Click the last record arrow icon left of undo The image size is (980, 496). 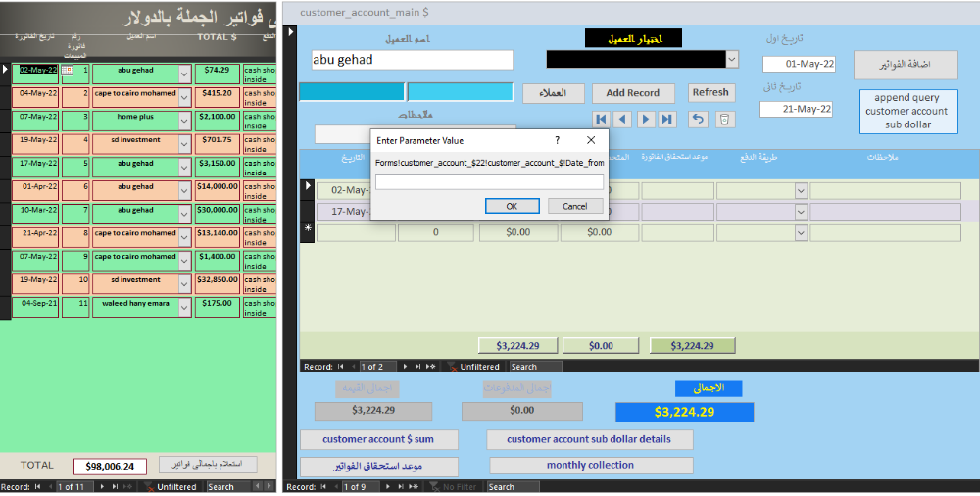(667, 119)
